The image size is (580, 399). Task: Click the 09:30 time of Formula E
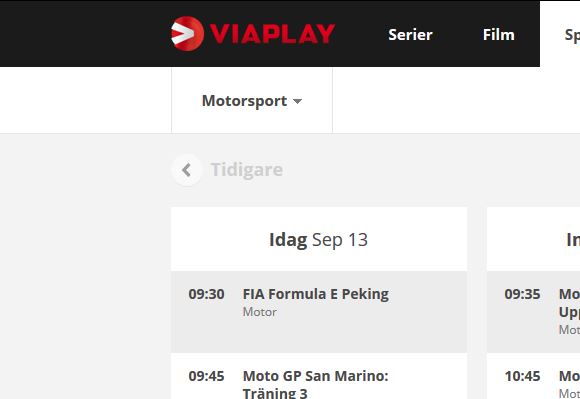pos(206,294)
